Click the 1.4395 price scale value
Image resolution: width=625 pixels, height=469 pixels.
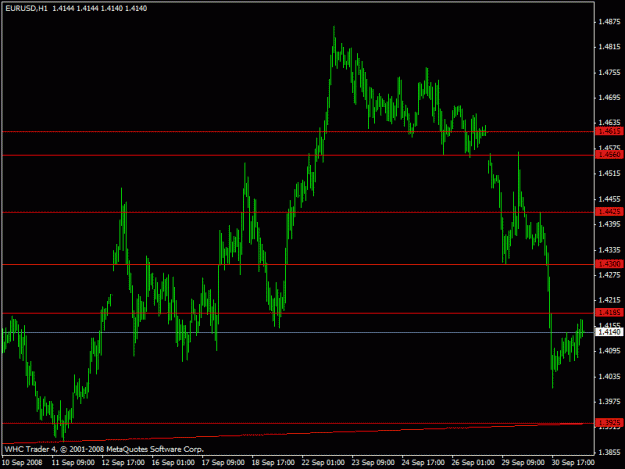coord(610,224)
